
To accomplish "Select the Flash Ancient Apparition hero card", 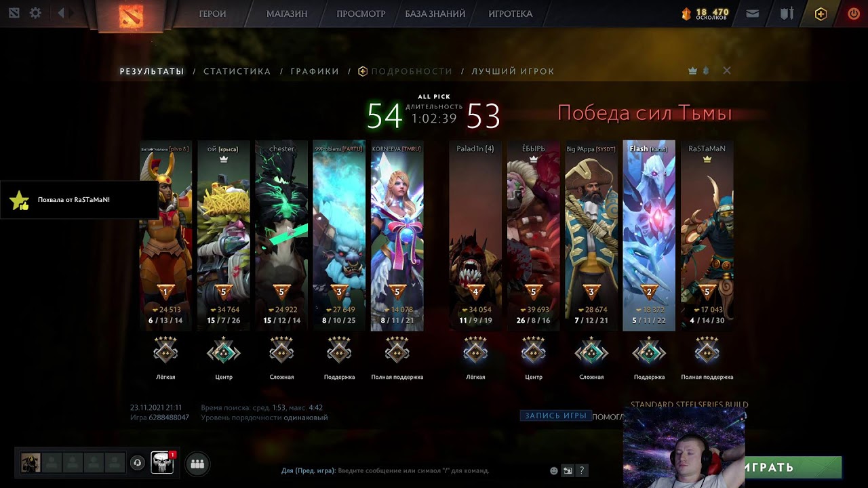I will coord(649,235).
